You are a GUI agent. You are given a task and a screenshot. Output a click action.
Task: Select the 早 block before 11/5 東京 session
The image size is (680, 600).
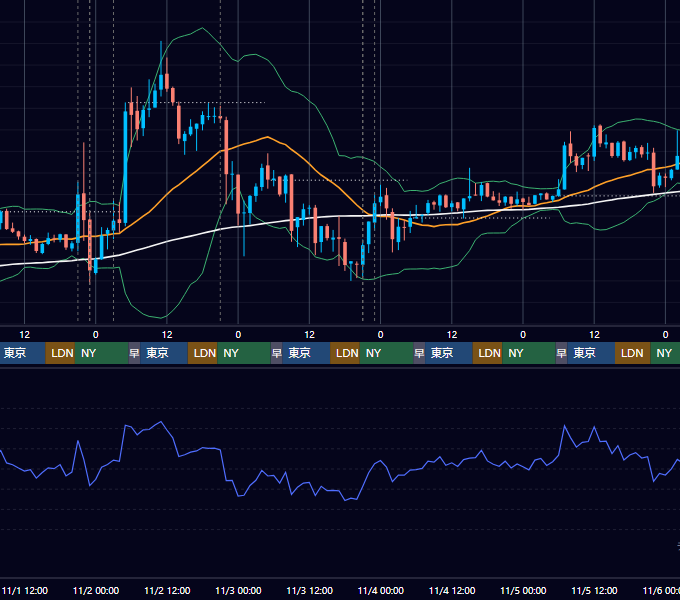(562, 353)
